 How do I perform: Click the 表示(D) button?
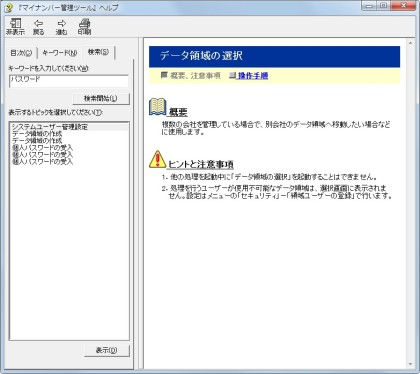tap(107, 350)
